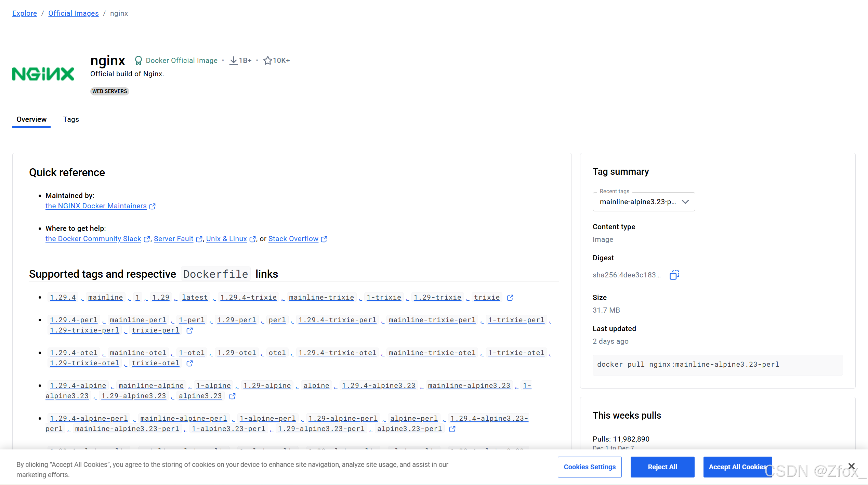Click the 1.29.4-alpine tag link
Image resolution: width=868 pixels, height=485 pixels.
pyautogui.click(x=78, y=386)
